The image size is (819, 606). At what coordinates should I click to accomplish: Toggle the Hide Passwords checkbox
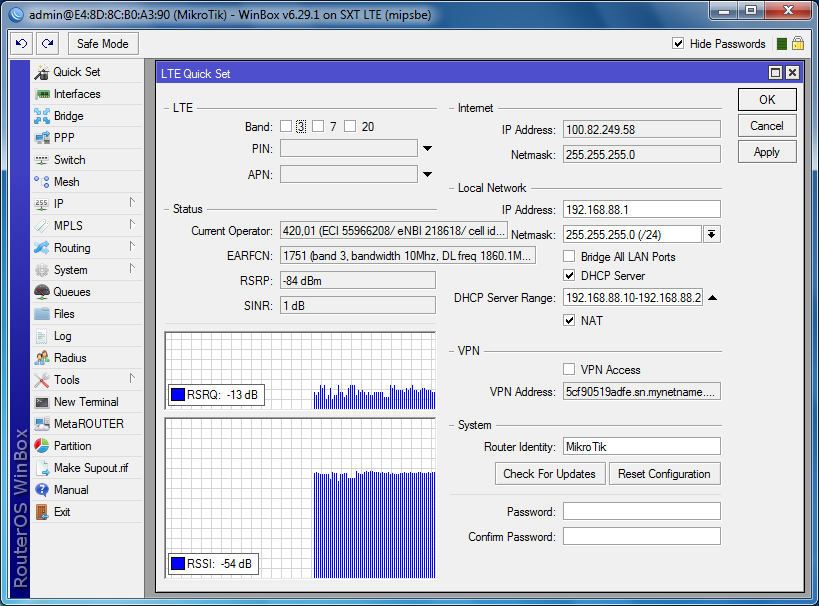[679, 44]
